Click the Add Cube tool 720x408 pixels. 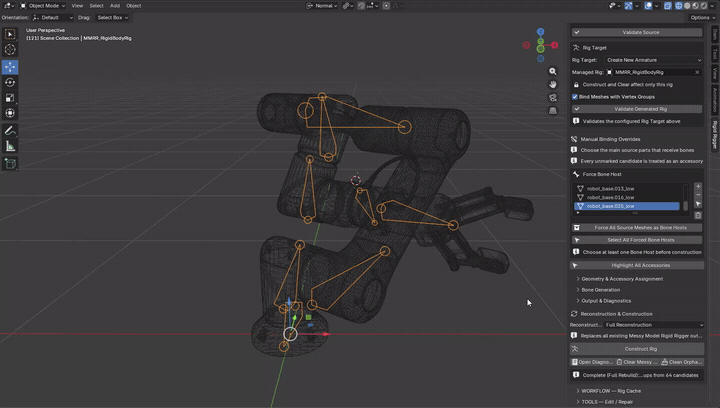coord(10,163)
